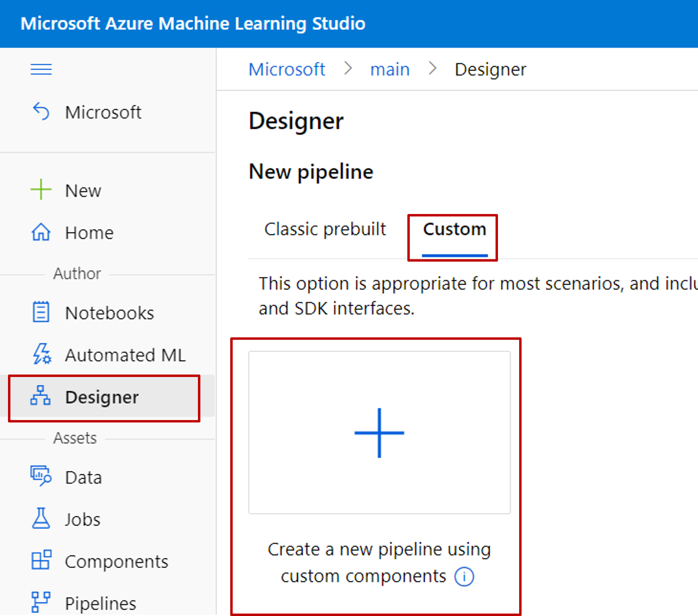Switch to the Classic prebuilt tab
The image size is (698, 616).
click(x=325, y=229)
